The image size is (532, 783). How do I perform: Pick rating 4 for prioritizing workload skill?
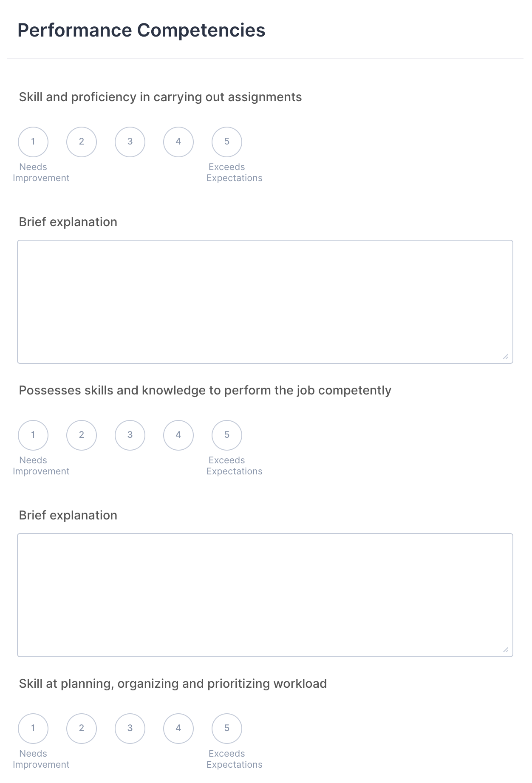point(178,729)
